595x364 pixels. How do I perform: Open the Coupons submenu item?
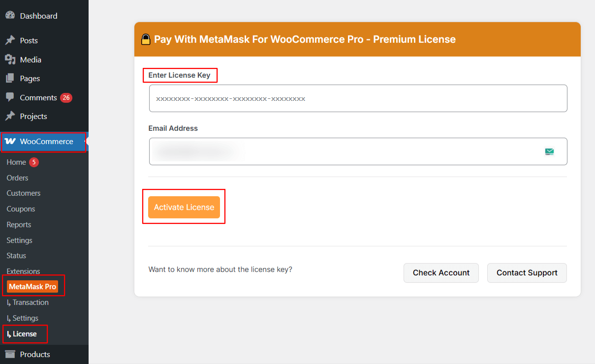pyautogui.click(x=21, y=209)
